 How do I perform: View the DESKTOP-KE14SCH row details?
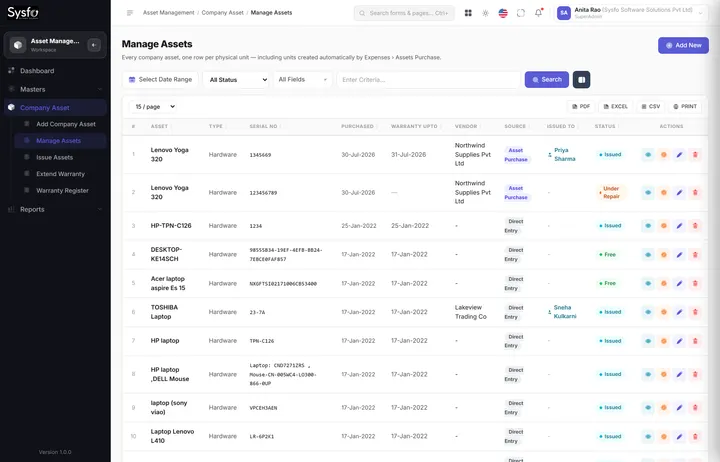pyautogui.click(x=648, y=254)
